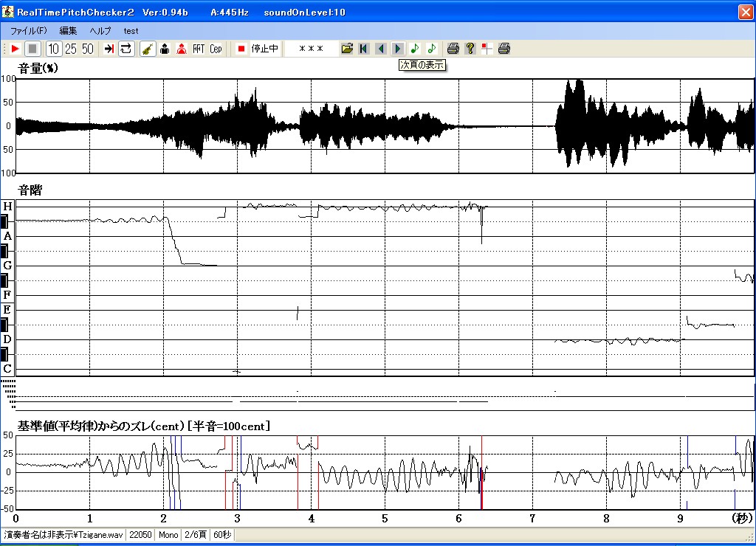Click the *** note display field
The width and height of the screenshot is (756, 546).
point(311,49)
